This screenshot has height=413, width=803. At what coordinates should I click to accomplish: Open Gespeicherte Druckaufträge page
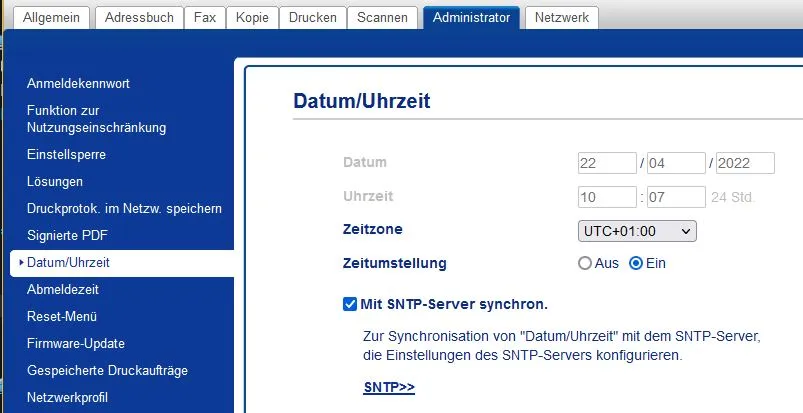click(108, 370)
